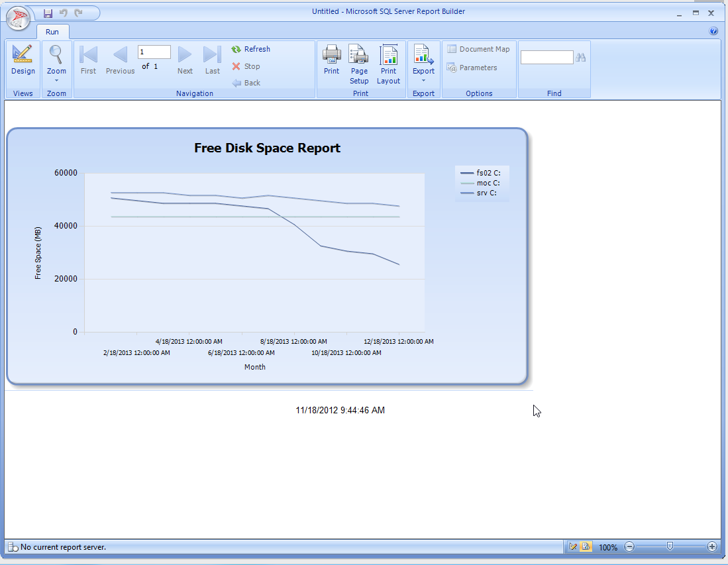The height and width of the screenshot is (565, 728).
Task: Click the Print icon
Action: click(331, 60)
